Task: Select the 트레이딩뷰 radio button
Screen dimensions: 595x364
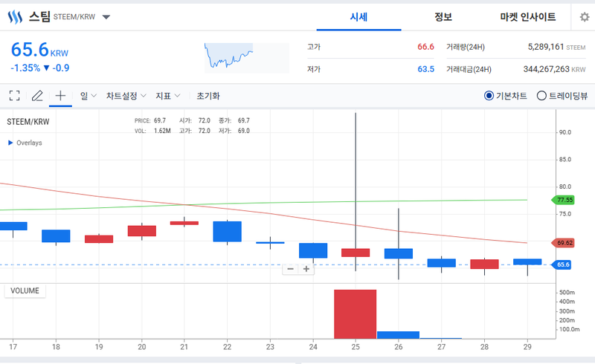Action: [541, 96]
